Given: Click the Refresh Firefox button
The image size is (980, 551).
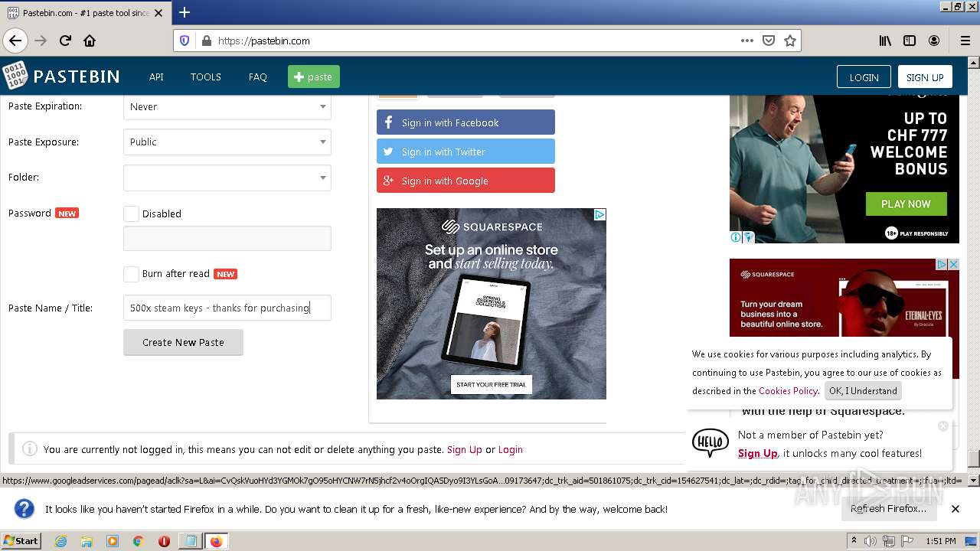Looking at the screenshot, I should coord(888,509).
